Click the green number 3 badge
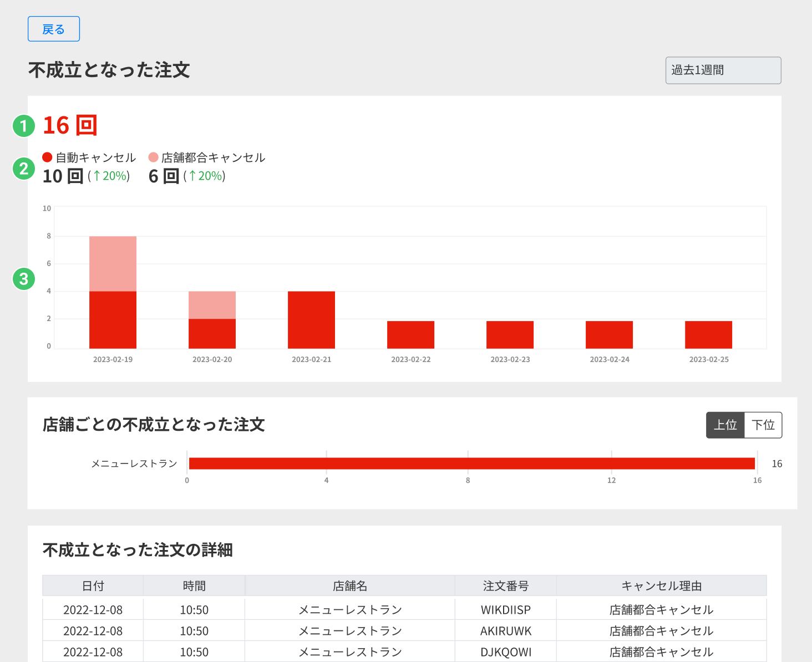This screenshot has width=812, height=662. [x=23, y=278]
